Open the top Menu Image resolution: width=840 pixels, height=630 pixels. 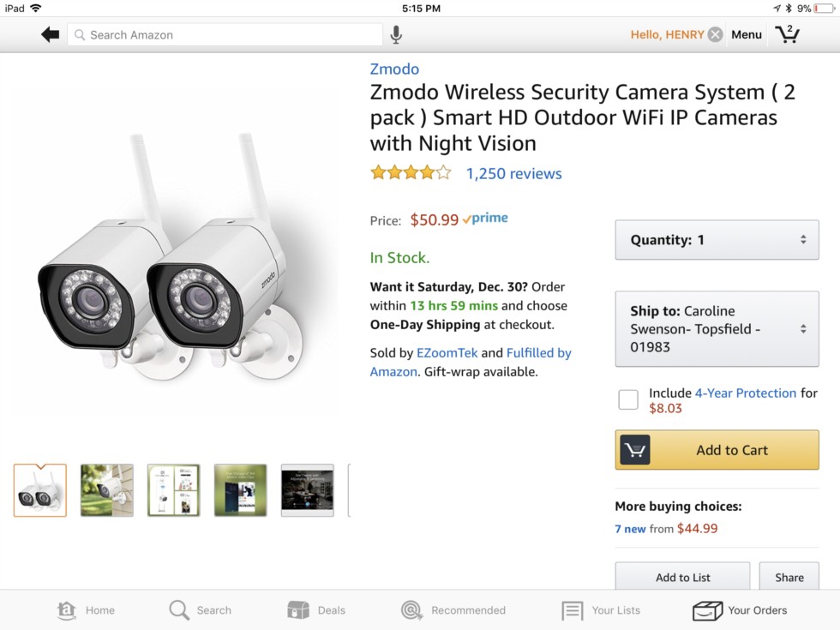coord(746,34)
